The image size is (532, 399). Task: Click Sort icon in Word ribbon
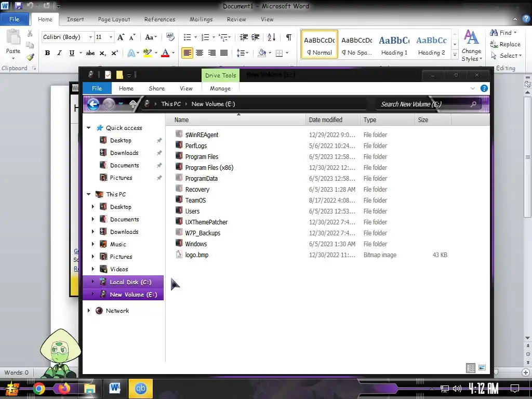coord(271,37)
